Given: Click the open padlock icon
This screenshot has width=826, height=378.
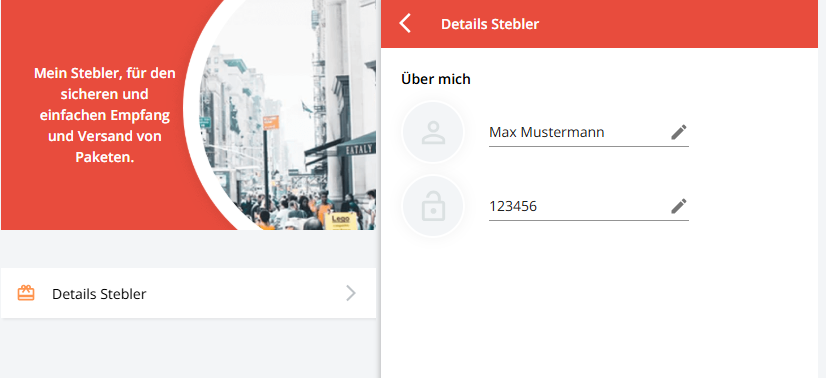Looking at the screenshot, I should [433, 206].
